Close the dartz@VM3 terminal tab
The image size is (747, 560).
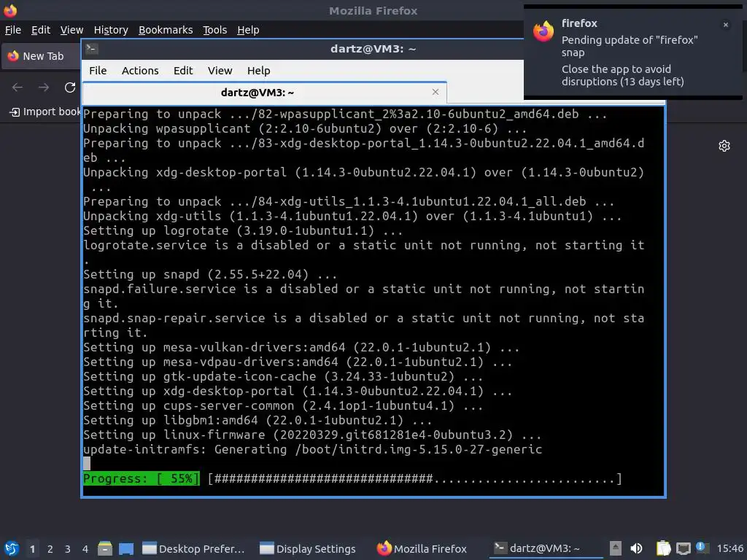436,92
